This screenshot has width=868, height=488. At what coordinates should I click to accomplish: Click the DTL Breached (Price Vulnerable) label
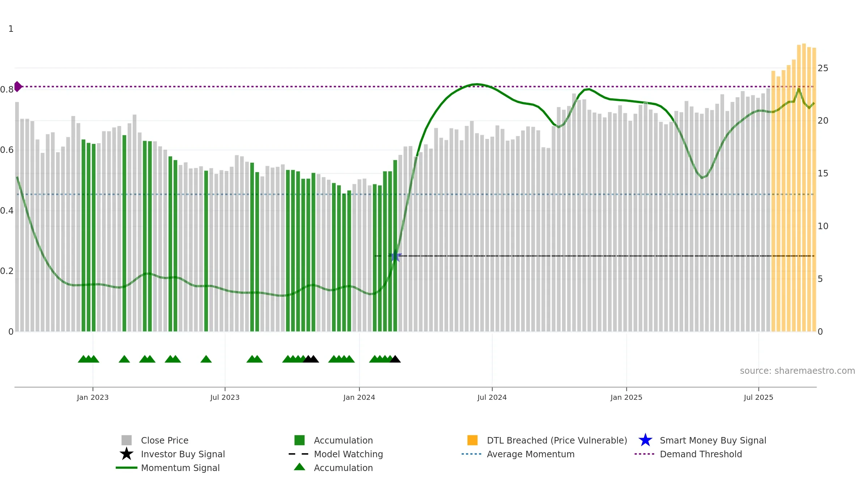click(x=557, y=440)
